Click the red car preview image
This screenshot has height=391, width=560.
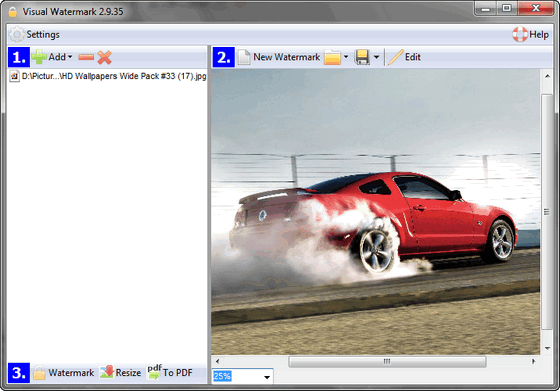click(x=375, y=212)
